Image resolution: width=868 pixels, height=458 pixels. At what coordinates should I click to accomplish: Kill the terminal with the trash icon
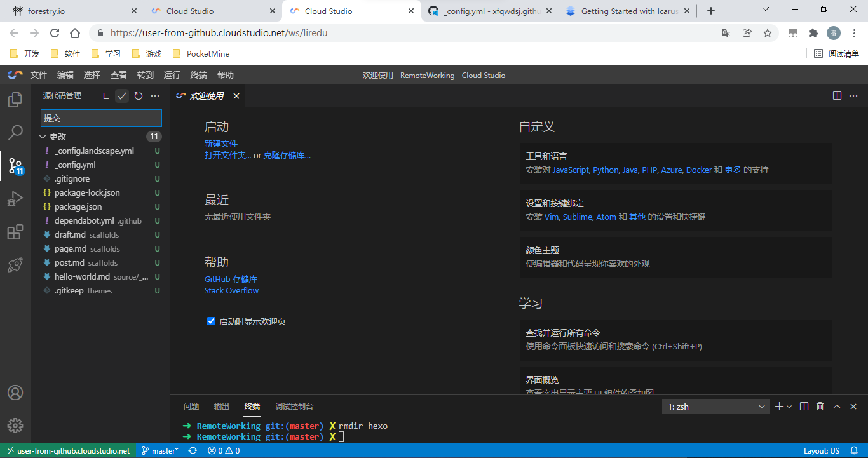pos(820,407)
